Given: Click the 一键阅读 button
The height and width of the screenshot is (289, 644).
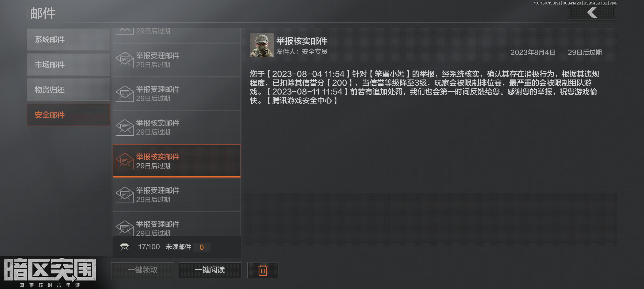Looking at the screenshot, I should pos(210,270).
